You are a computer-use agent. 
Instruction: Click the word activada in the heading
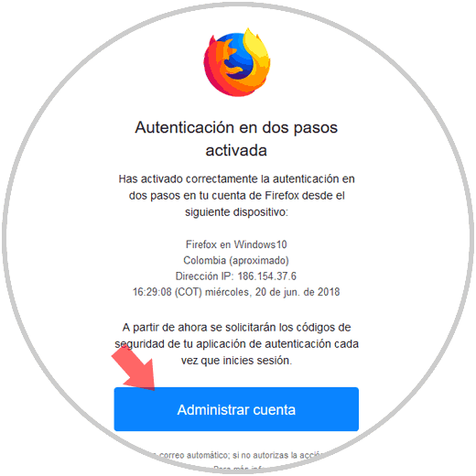tap(236, 150)
